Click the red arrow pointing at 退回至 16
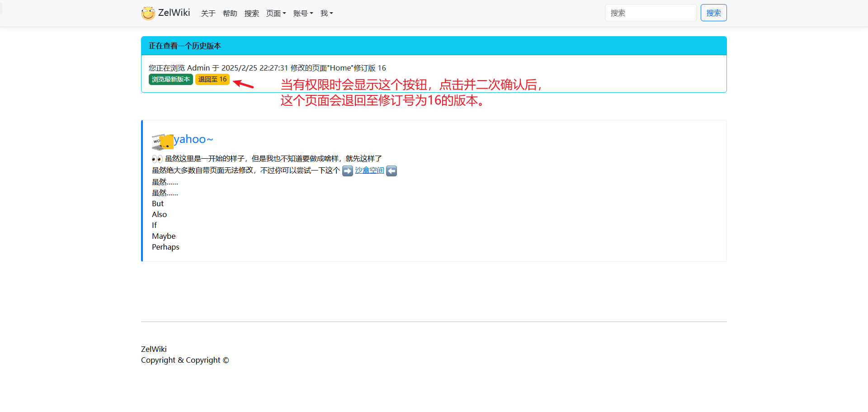868x412 pixels. click(243, 84)
